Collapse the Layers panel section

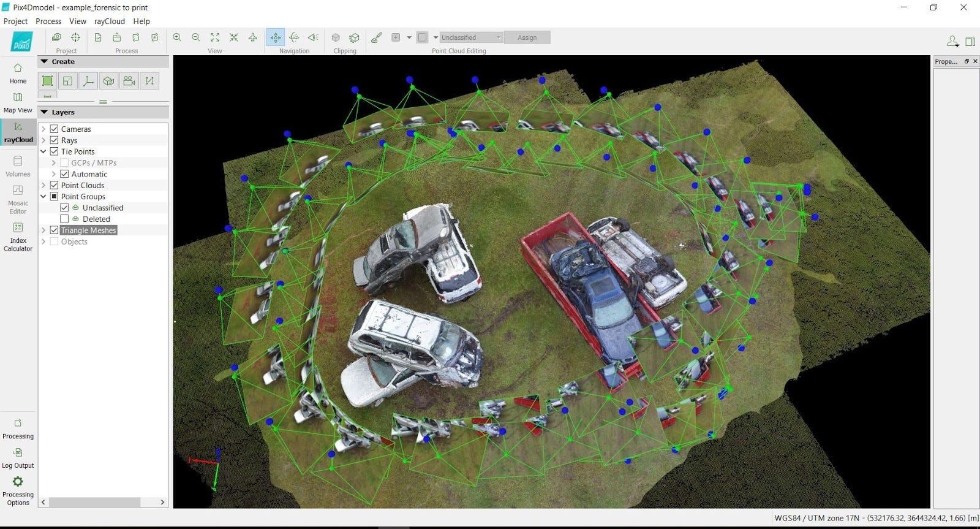tap(44, 112)
